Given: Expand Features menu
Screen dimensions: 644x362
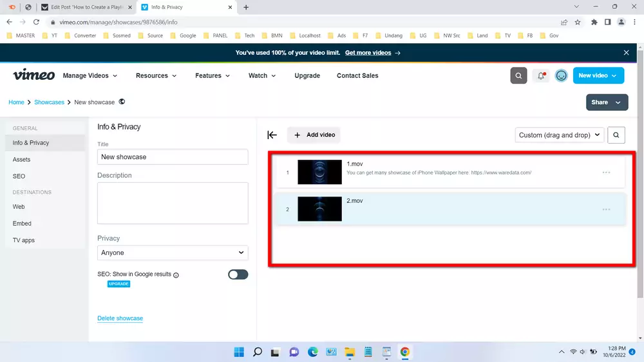Looking at the screenshot, I should pos(213,75).
